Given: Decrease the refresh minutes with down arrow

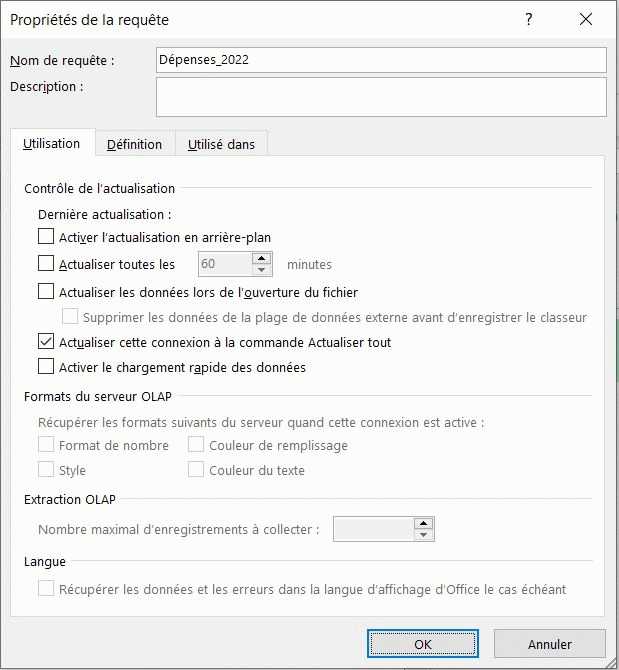Looking at the screenshot, I should coord(262,270).
